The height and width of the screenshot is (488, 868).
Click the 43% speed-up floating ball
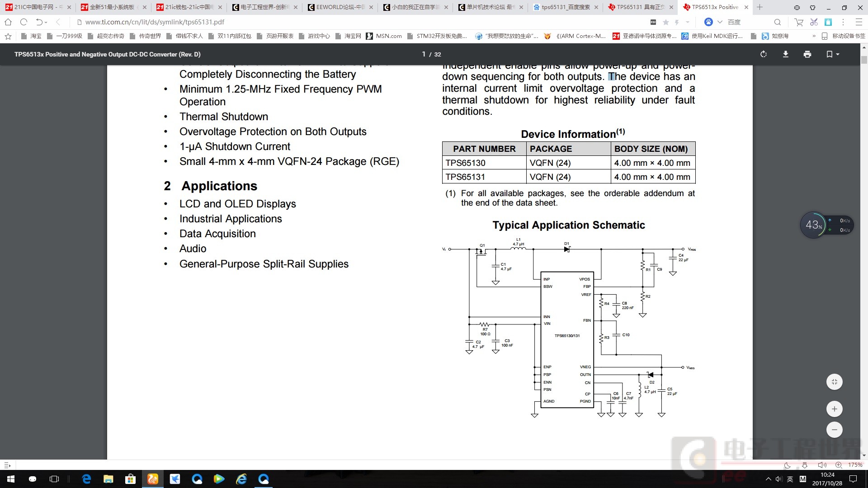(813, 225)
